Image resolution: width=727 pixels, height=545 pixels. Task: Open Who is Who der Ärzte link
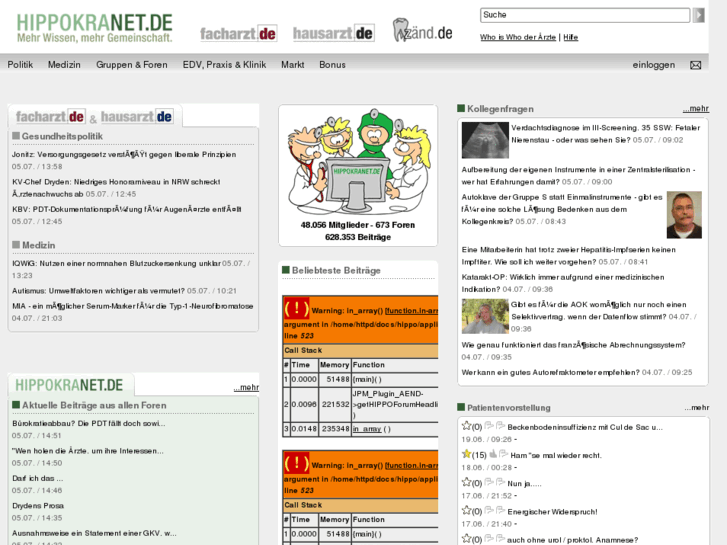tap(518, 37)
